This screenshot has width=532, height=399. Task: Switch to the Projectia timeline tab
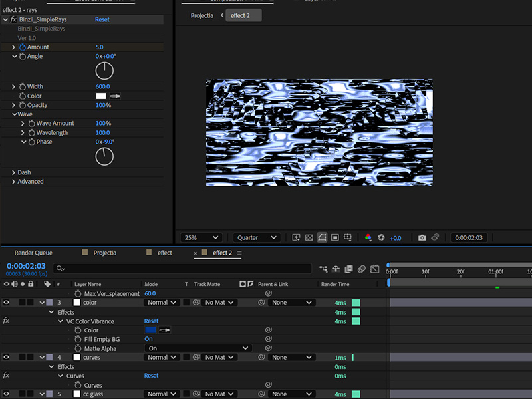pyautogui.click(x=104, y=253)
